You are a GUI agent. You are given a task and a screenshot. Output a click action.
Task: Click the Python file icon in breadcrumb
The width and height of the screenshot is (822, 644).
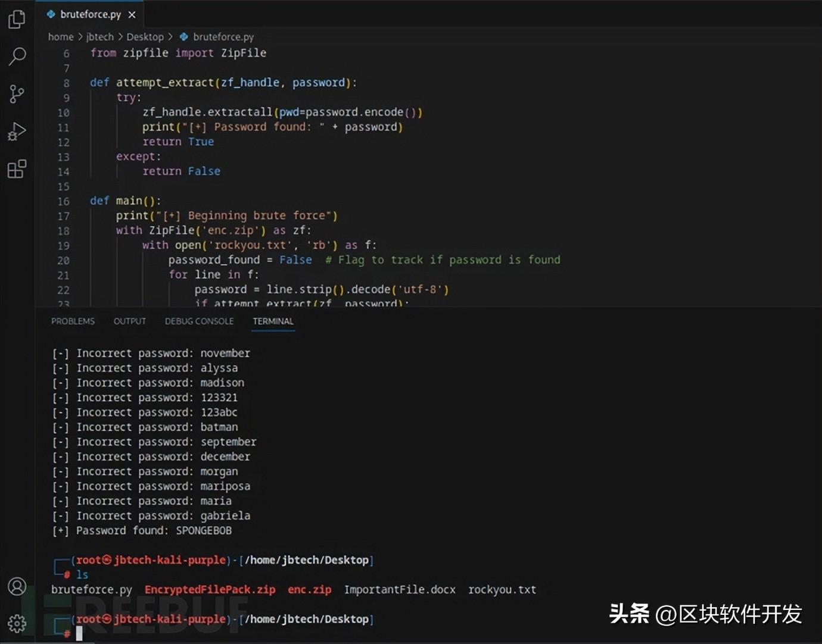(x=183, y=37)
